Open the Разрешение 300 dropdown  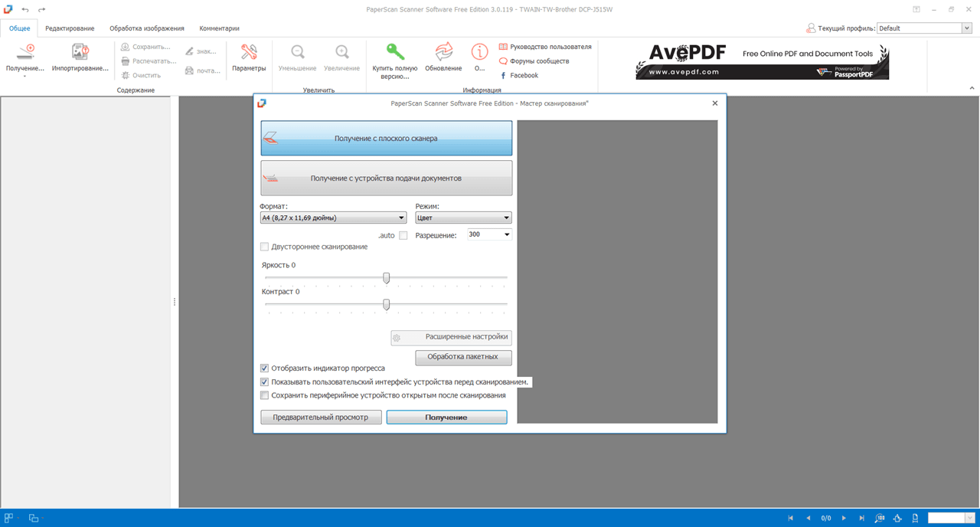[x=489, y=234]
